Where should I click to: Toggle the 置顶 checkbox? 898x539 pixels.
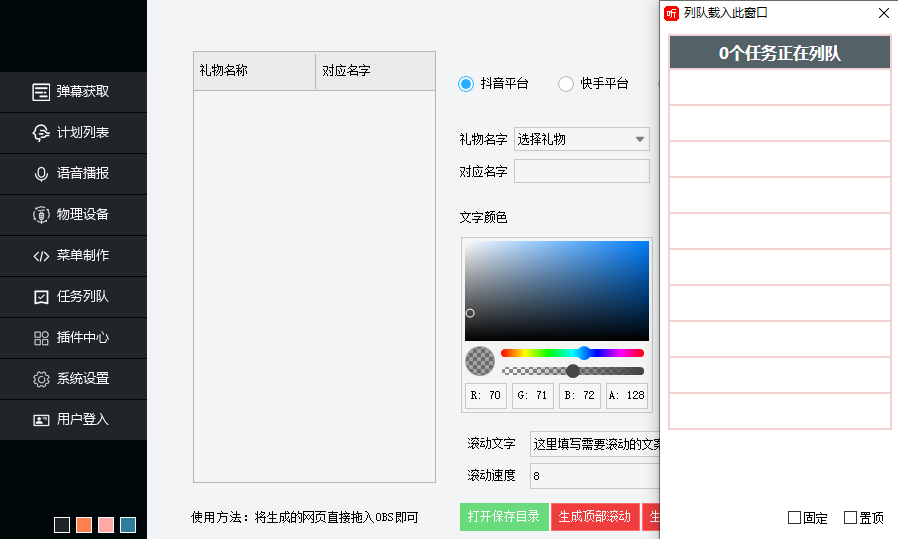[x=851, y=518]
